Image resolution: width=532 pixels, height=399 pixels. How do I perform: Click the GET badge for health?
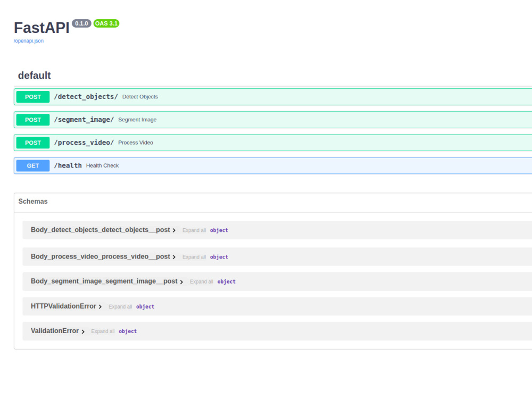coord(33,165)
